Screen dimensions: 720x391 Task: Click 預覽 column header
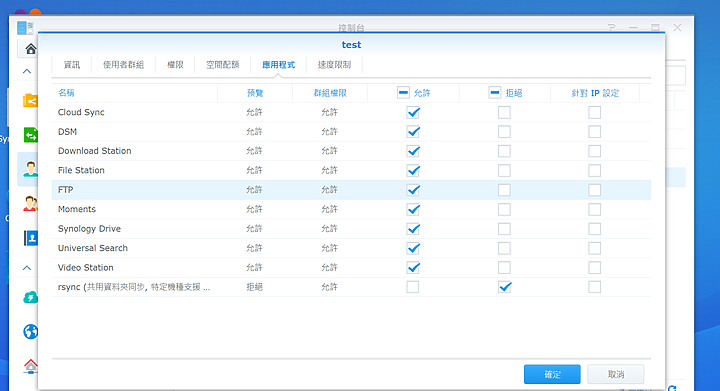[x=255, y=93]
